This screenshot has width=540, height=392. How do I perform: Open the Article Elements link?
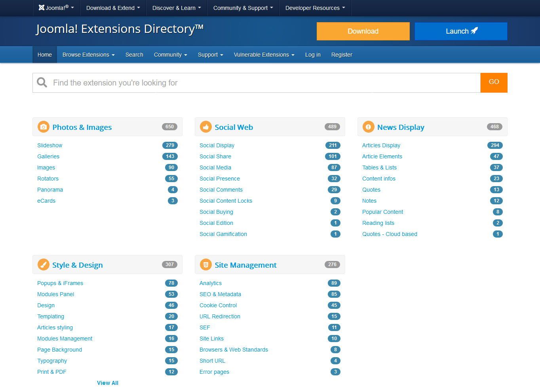tap(382, 156)
